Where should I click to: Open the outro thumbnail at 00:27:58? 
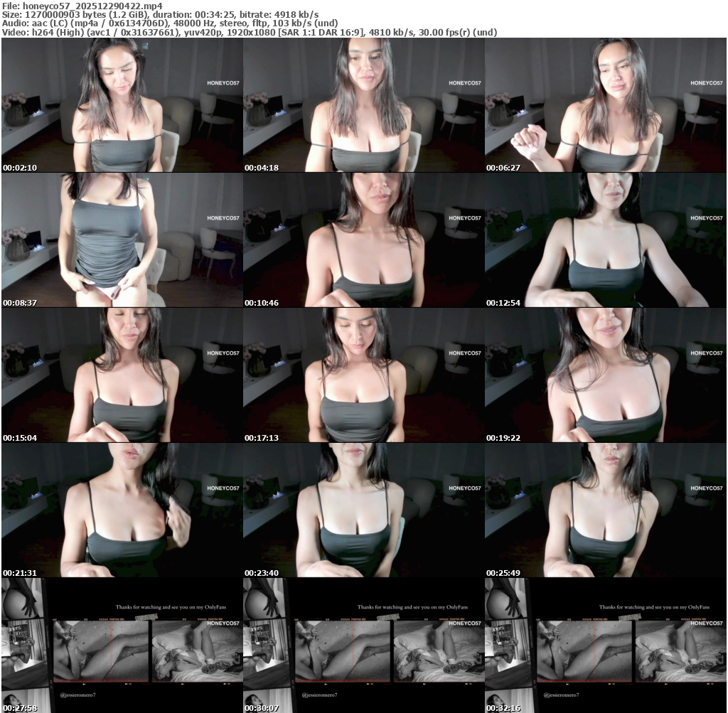[122, 645]
